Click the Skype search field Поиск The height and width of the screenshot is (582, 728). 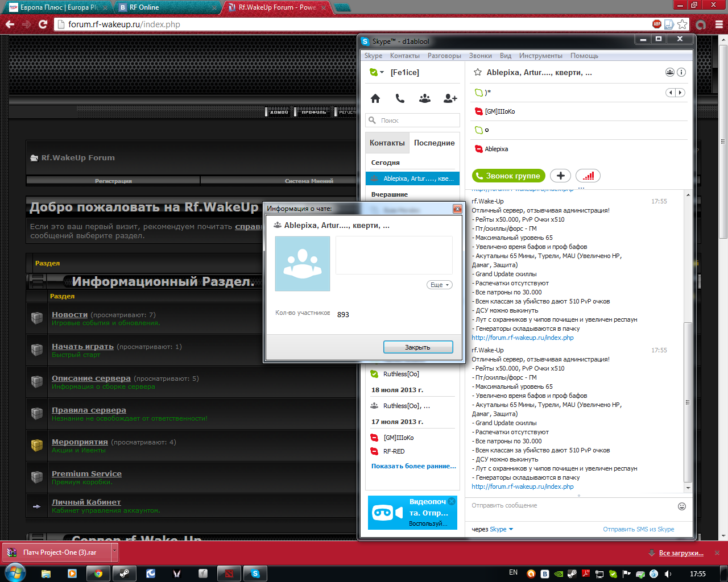click(412, 120)
